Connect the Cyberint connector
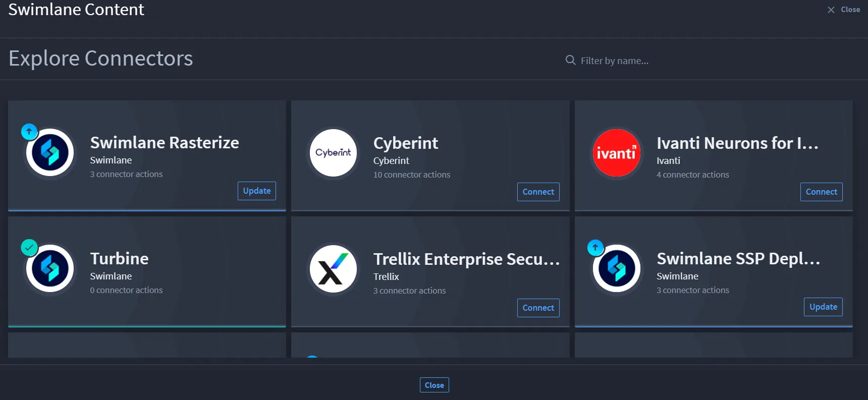 coord(538,192)
